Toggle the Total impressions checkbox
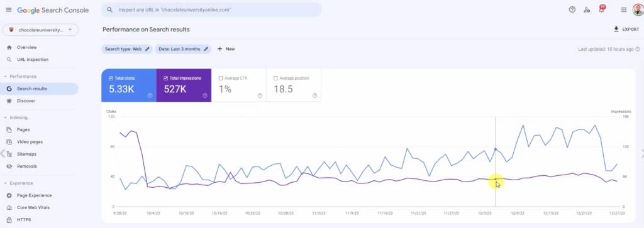The width and height of the screenshot is (644, 228). [x=166, y=79]
